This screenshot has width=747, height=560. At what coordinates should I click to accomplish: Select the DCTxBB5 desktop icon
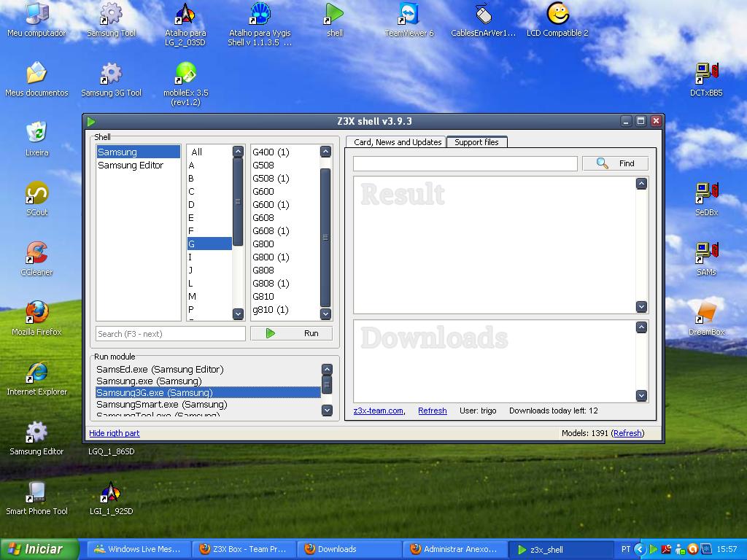coord(706,79)
